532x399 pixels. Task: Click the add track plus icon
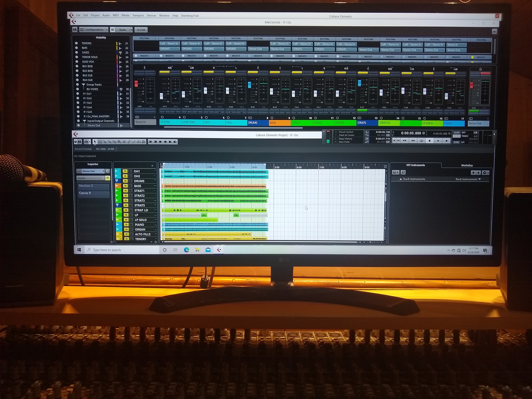click(152, 166)
